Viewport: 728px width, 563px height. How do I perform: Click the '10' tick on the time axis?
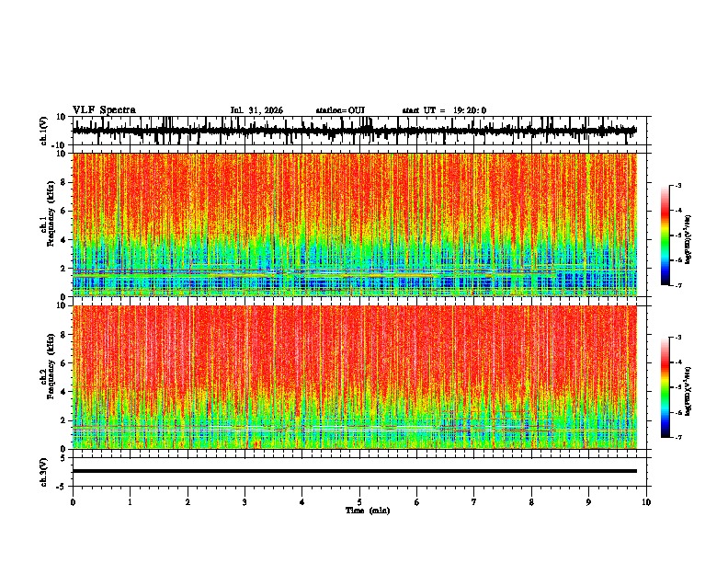(x=646, y=502)
